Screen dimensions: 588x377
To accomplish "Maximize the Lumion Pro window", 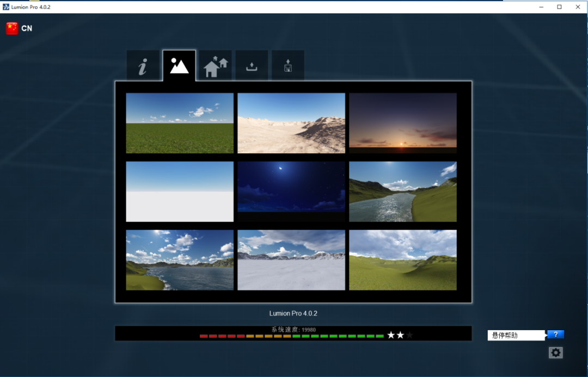I will coord(559,7).
